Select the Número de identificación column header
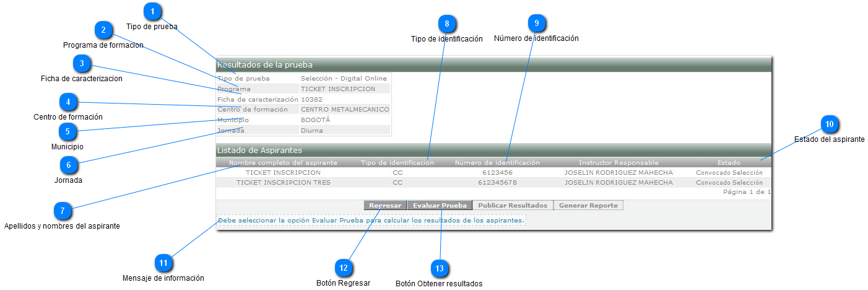Screen dimensions: 868x290 (x=497, y=163)
